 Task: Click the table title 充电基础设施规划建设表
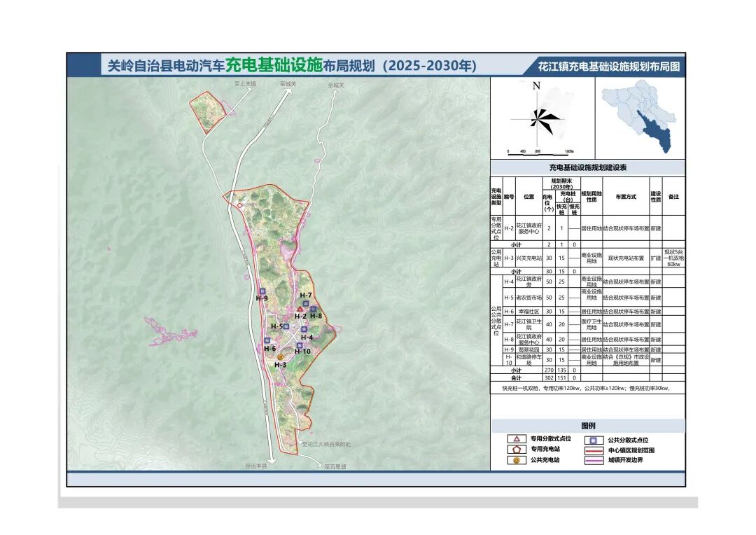click(588, 168)
